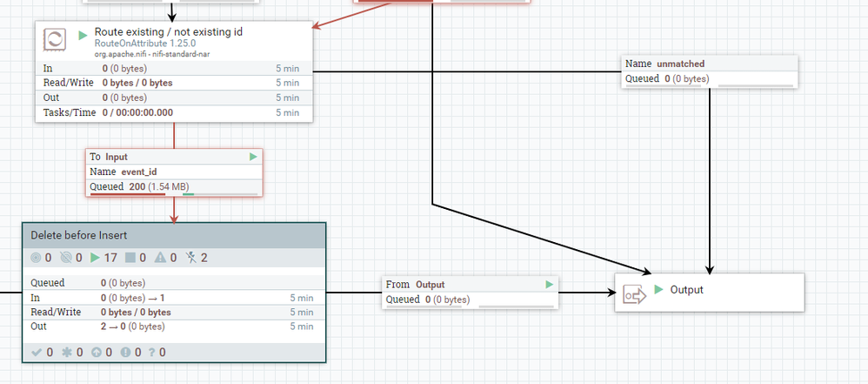This screenshot has width=868, height=384.
Task: Click the Delete before Insert group title
Action: (78, 235)
